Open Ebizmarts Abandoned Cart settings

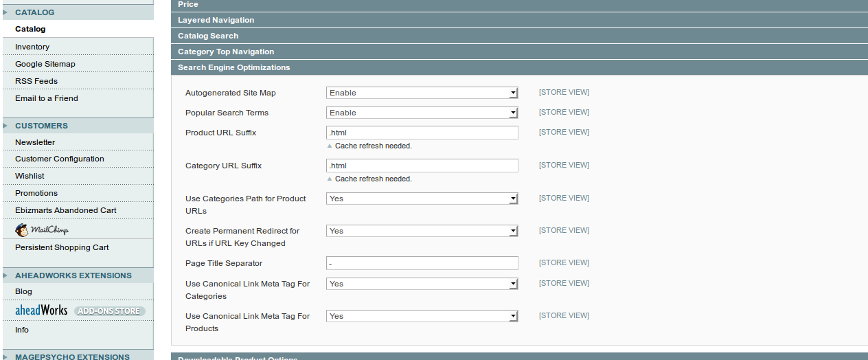pos(66,210)
